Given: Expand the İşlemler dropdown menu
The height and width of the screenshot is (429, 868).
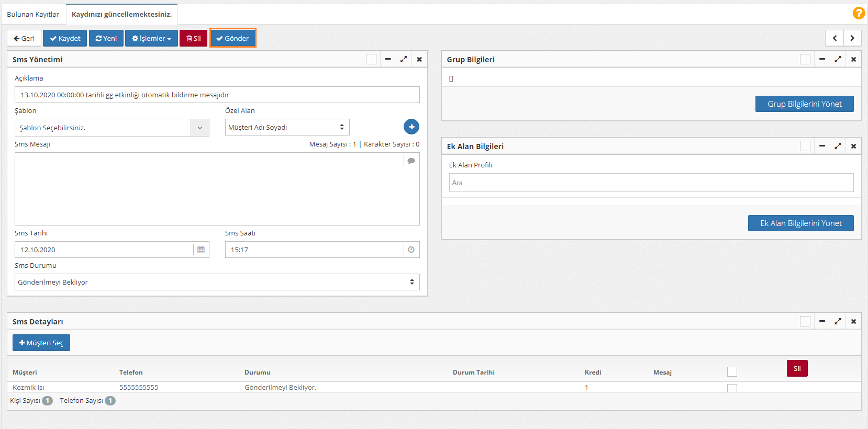Looking at the screenshot, I should pos(151,38).
